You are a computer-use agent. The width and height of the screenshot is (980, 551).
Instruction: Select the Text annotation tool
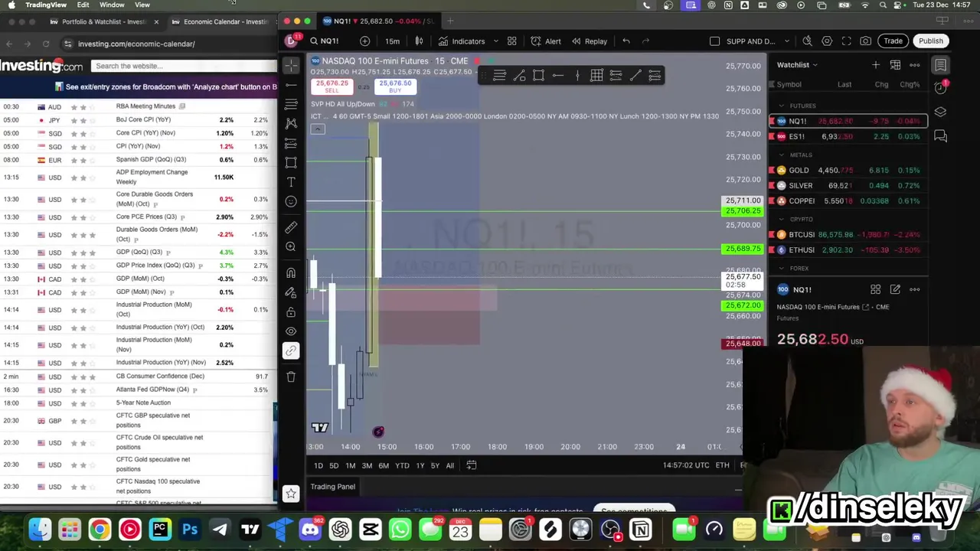(x=291, y=182)
